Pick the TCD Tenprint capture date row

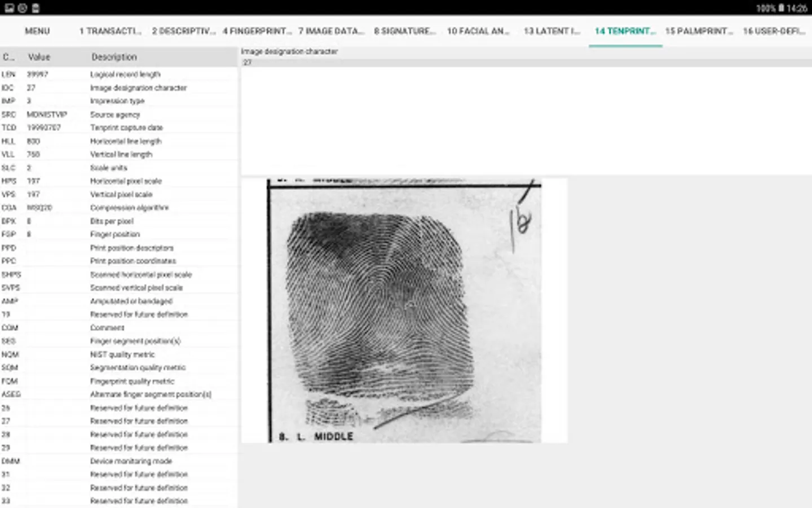118,128
